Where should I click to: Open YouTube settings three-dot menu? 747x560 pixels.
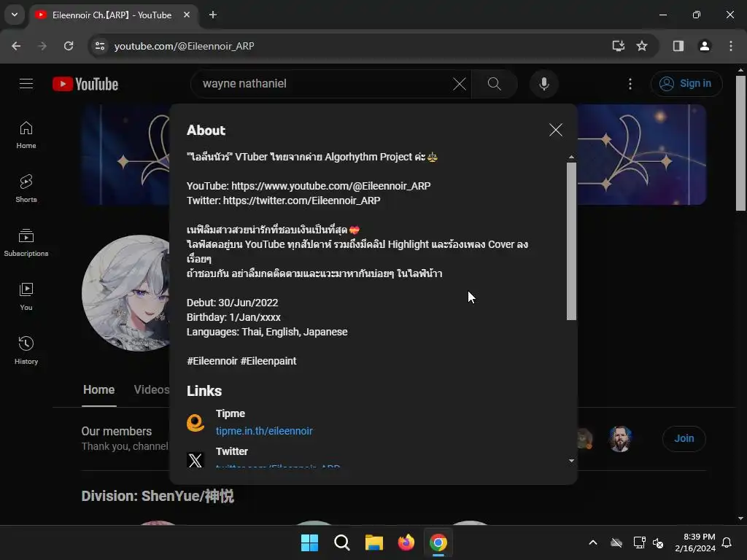coord(630,84)
